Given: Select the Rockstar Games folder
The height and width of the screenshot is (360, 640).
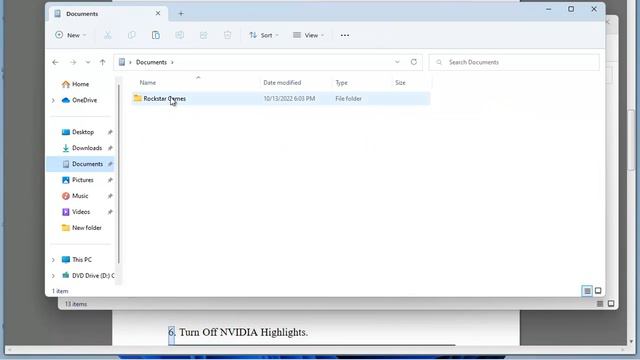Looking at the screenshot, I should [281, 98].
